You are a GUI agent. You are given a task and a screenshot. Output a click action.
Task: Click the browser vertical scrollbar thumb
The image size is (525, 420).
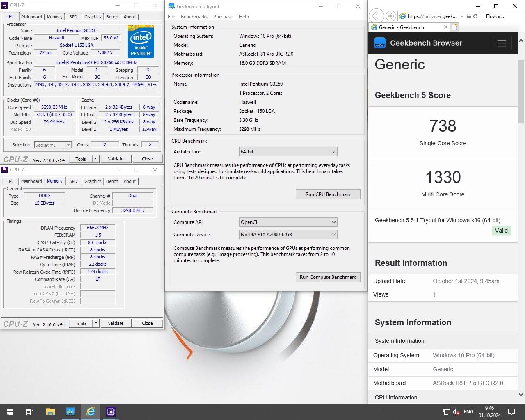click(x=521, y=91)
